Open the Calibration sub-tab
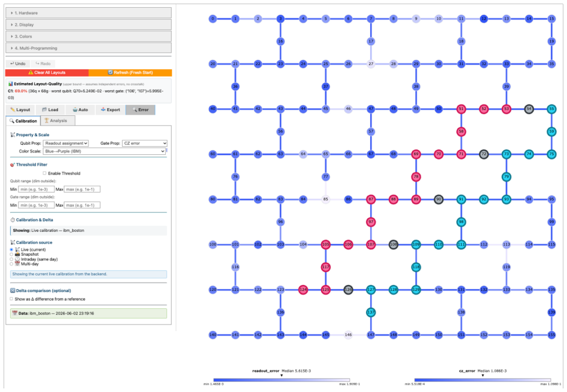This screenshot has width=567, height=392. pyautogui.click(x=23, y=121)
